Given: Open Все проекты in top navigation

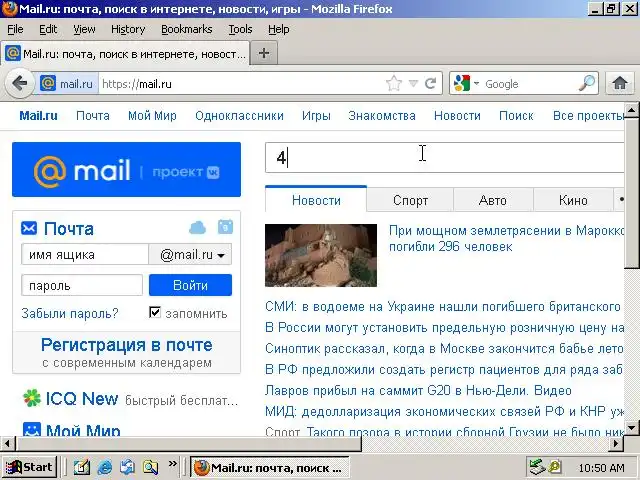Looking at the screenshot, I should click(588, 116).
